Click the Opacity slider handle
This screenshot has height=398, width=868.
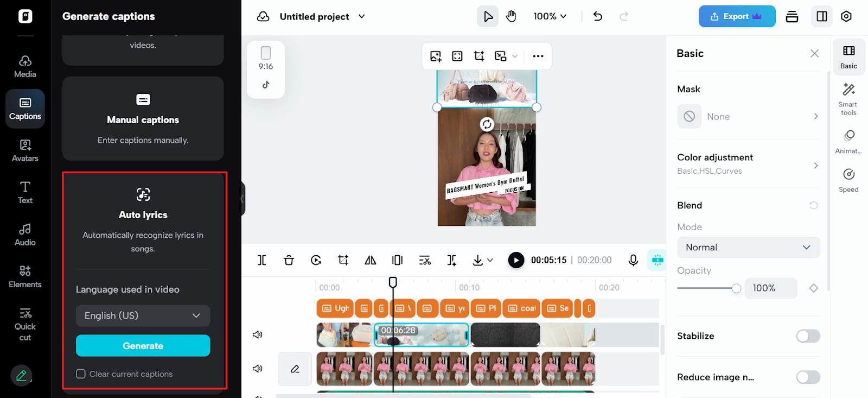(x=736, y=288)
